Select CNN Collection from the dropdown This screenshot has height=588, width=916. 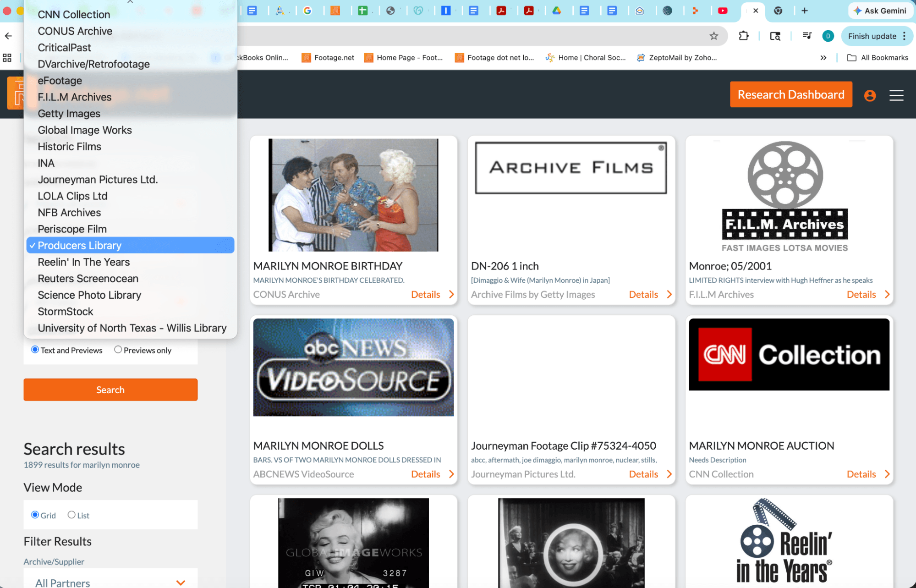pyautogui.click(x=131, y=15)
